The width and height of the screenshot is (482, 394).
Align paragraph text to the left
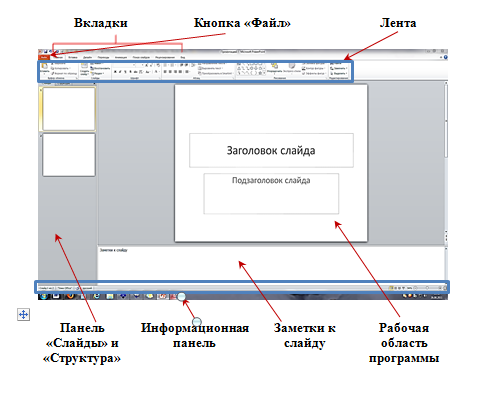[x=165, y=72]
